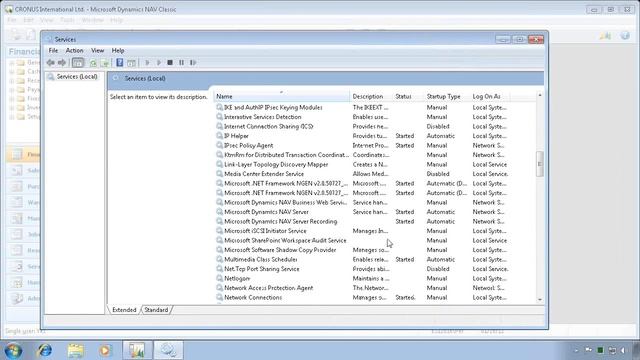
Task: Select Microsoft iSCSI Initiator Service
Action: pyautogui.click(x=362, y=231)
